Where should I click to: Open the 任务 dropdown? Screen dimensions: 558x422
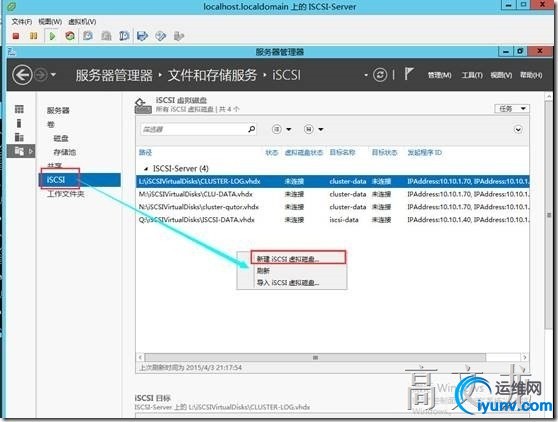[512, 109]
